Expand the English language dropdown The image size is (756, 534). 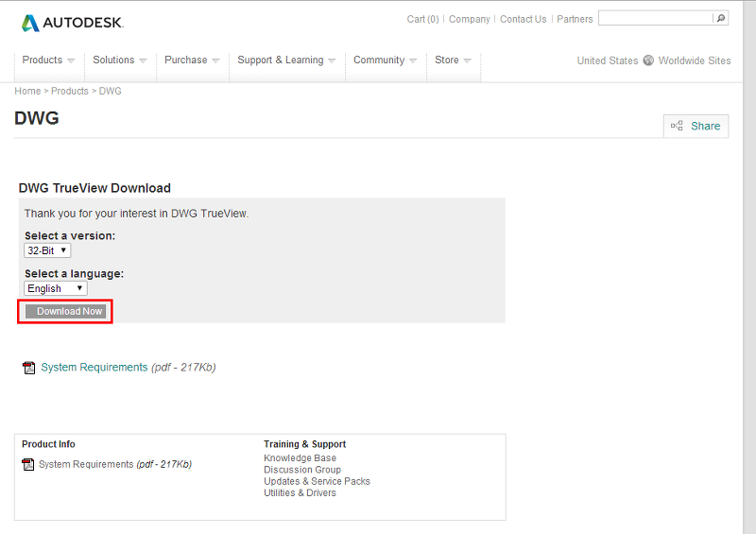56,288
